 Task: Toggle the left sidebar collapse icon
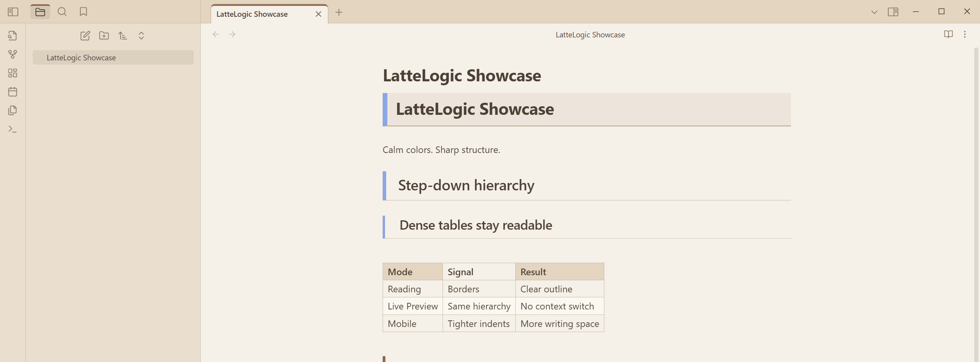13,12
